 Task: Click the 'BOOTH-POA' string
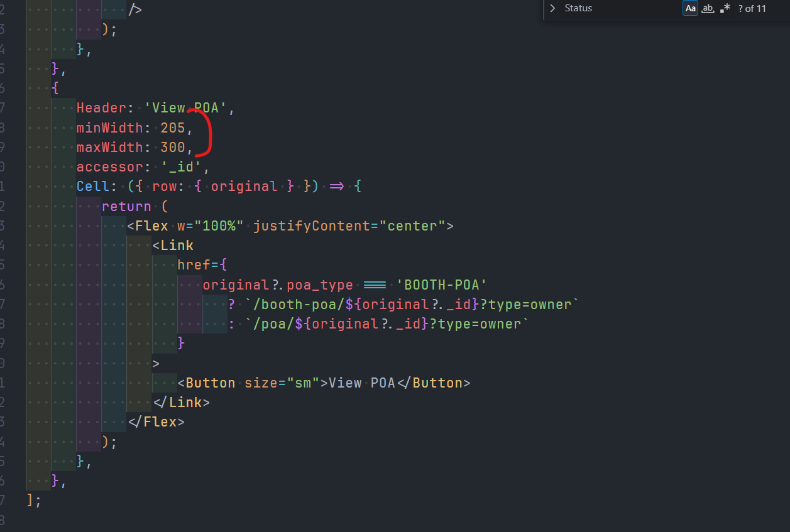442,285
